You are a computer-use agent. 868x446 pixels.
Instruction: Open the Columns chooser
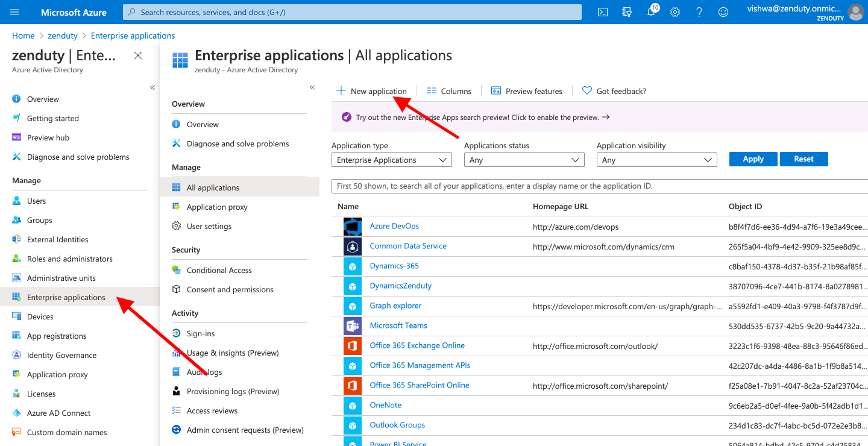tap(449, 91)
